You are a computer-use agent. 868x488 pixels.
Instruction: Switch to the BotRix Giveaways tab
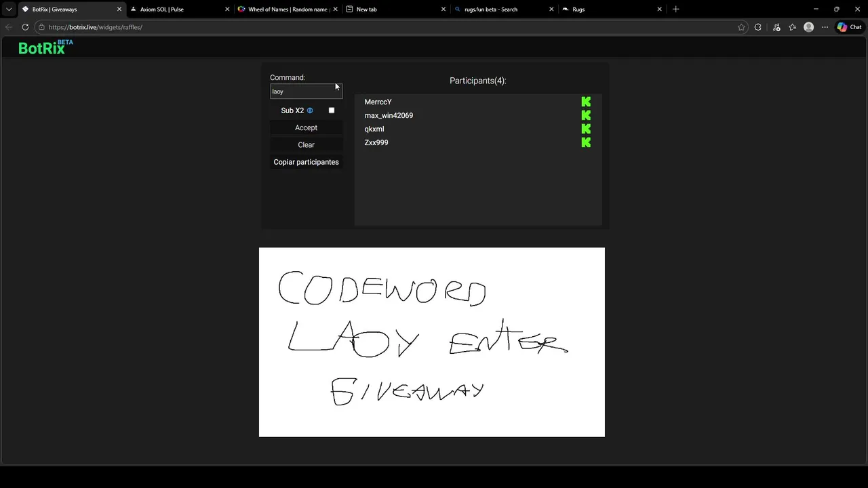pos(71,9)
